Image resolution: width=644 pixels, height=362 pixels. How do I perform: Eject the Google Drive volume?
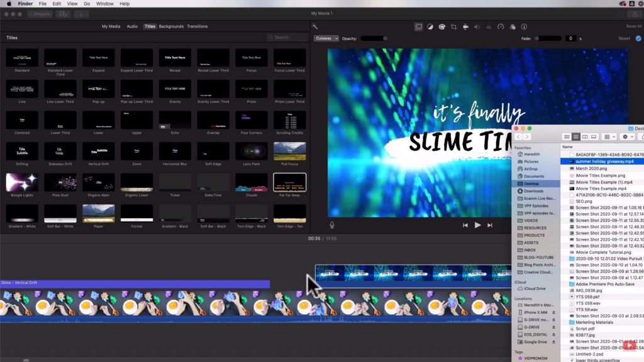[x=553, y=342]
